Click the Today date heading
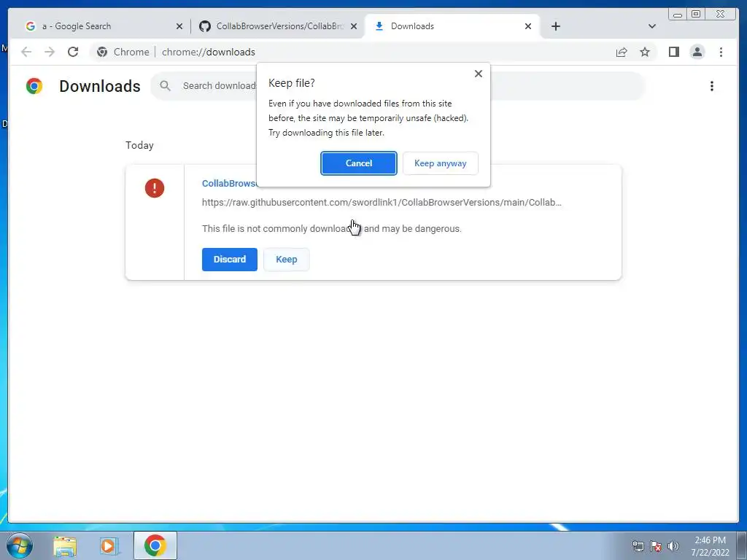The image size is (747, 560). click(139, 145)
